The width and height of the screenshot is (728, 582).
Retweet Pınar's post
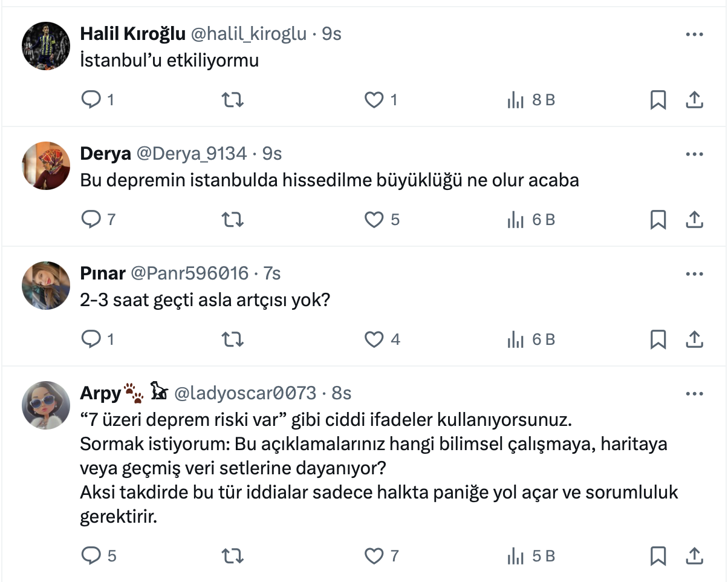pos(233,339)
